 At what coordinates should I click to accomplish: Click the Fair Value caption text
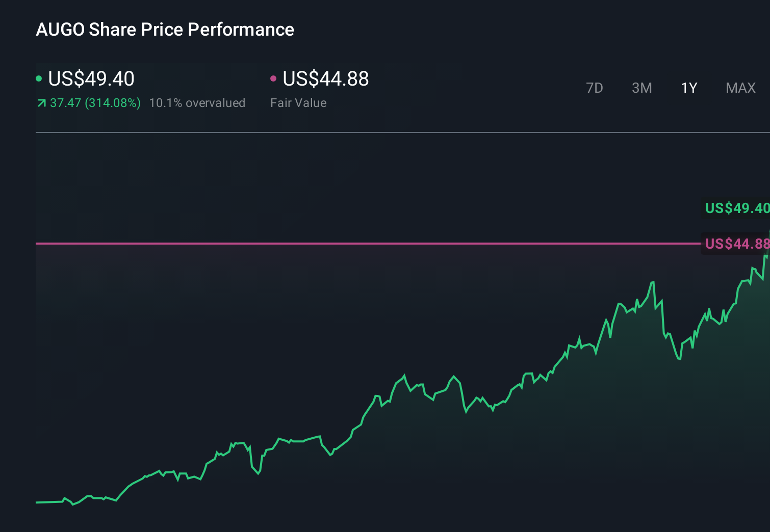(x=298, y=102)
